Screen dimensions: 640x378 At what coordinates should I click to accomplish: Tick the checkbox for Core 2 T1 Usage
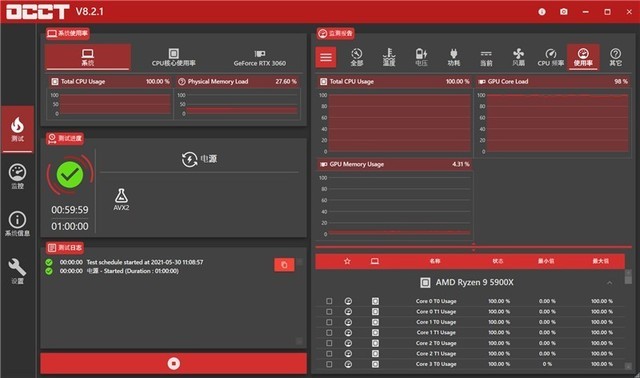pos(329,354)
